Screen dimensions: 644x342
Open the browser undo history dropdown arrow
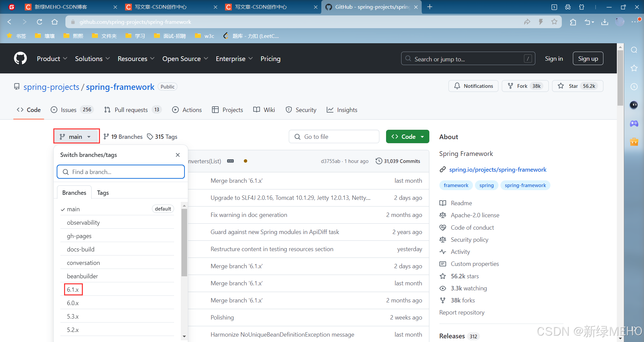593,22
